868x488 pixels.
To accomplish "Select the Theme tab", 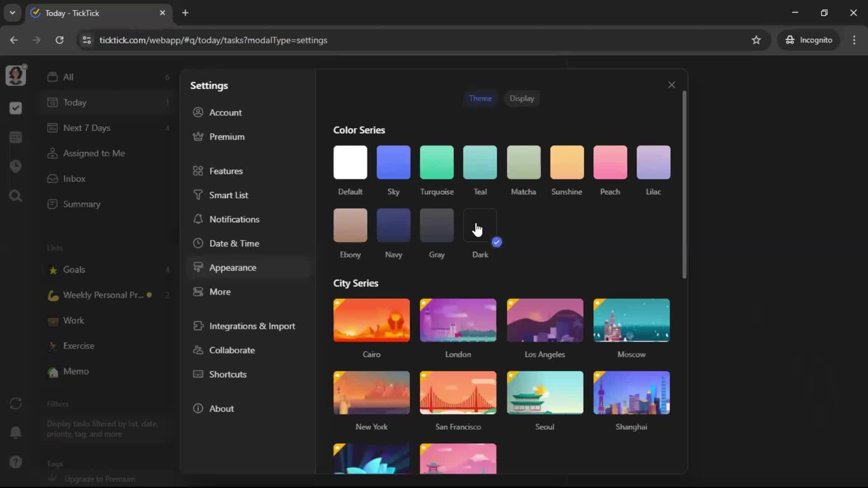I will pos(480,99).
